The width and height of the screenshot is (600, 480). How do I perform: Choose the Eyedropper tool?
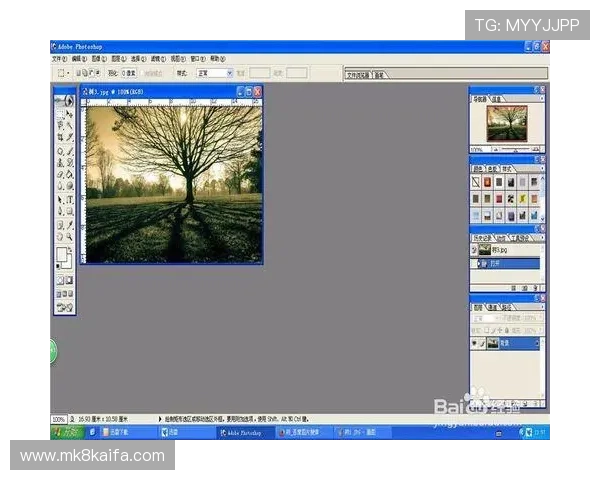70,224
